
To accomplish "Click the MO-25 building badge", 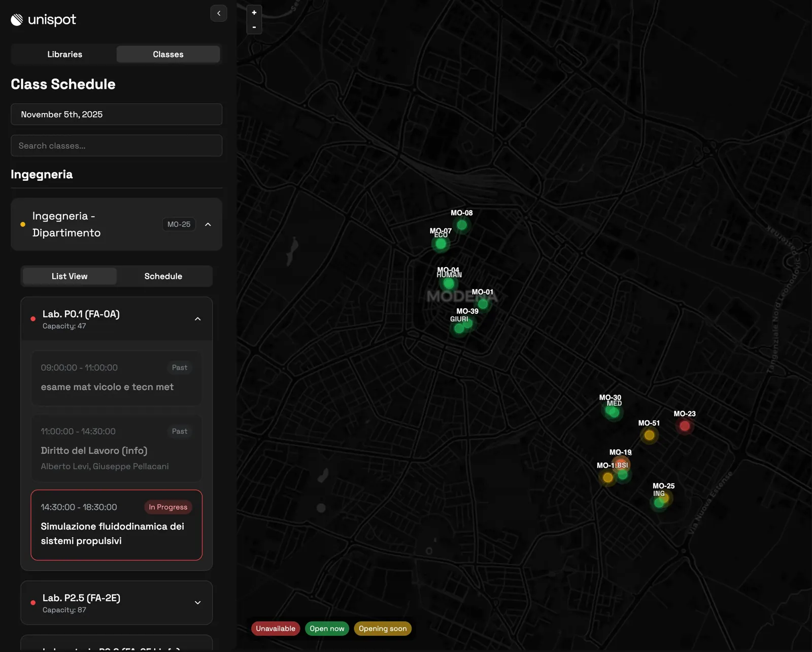I will tap(179, 224).
